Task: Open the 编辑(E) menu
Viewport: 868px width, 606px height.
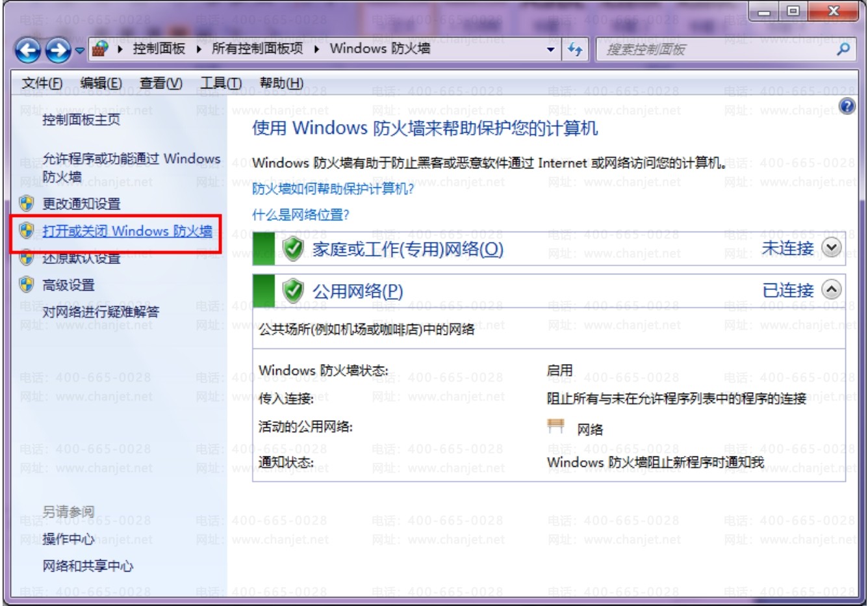Action: tap(101, 83)
